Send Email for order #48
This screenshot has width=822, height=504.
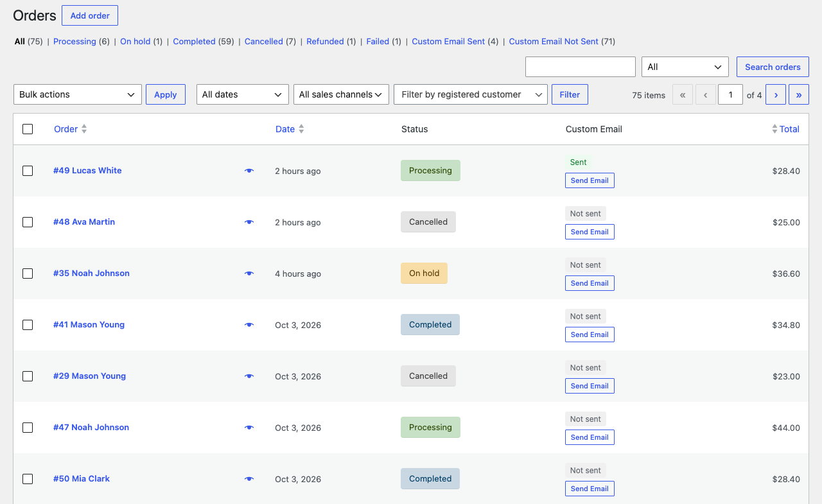tap(590, 232)
